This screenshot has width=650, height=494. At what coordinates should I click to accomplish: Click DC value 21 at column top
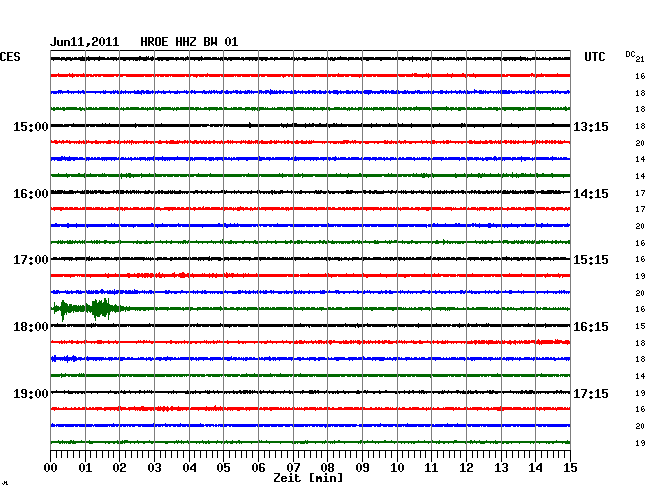[640, 59]
